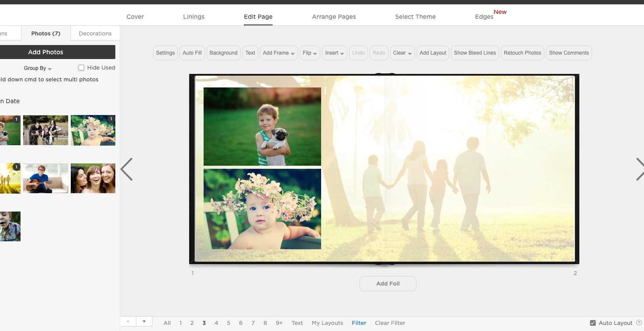The width and height of the screenshot is (644, 331).
Task: Uncheck the Auto Layout checkbox
Action: coord(593,323)
